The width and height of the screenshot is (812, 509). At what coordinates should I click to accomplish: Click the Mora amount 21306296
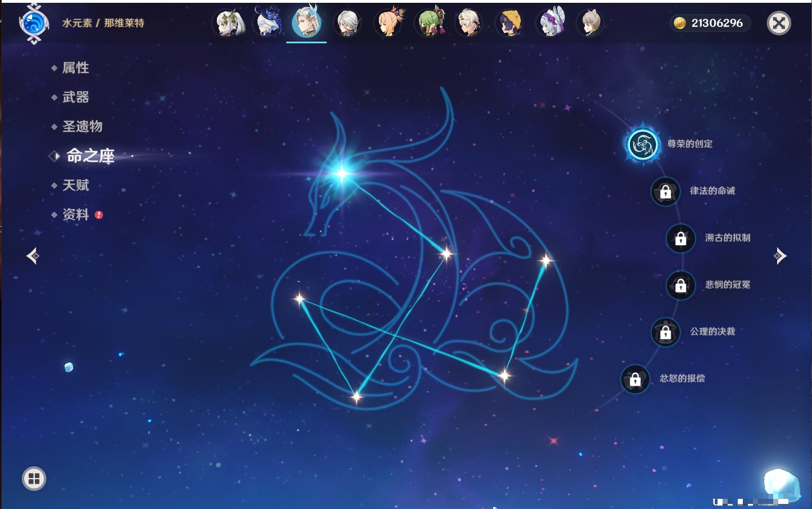[x=717, y=23]
